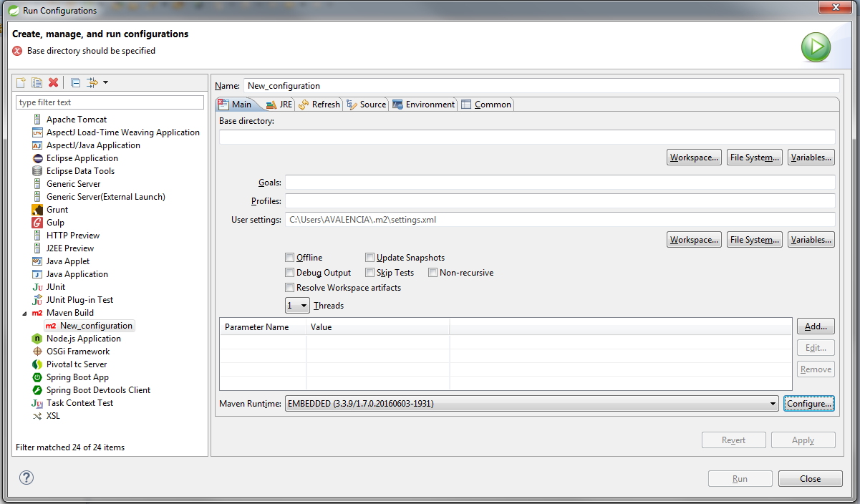Click the Filter launch configurations icon
Image resolution: width=860 pixels, height=504 pixels.
(x=92, y=83)
